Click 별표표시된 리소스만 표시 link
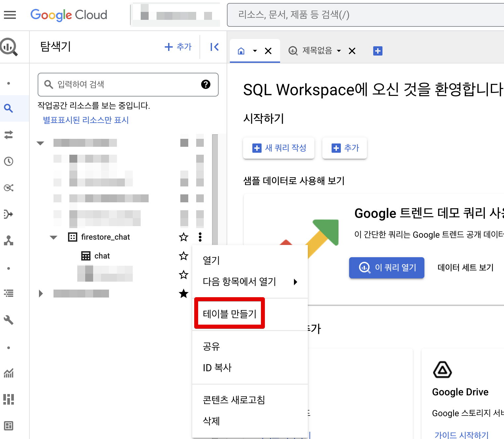This screenshot has height=439, width=504. [86, 120]
